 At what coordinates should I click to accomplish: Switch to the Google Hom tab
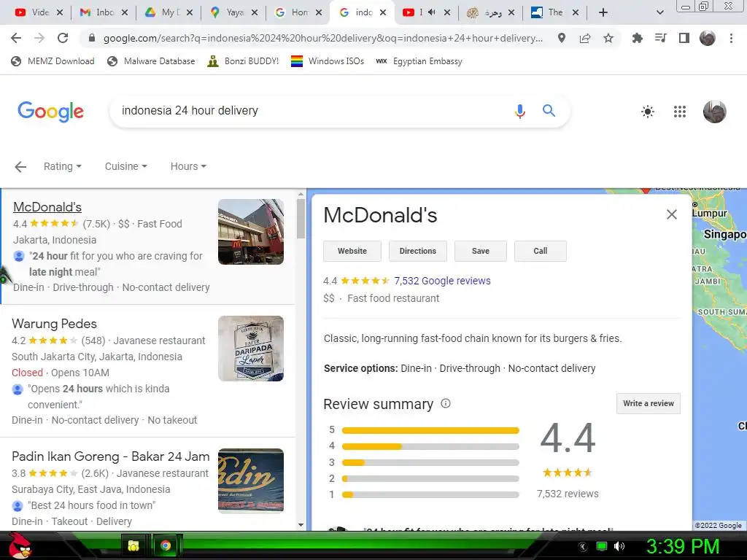click(x=298, y=12)
